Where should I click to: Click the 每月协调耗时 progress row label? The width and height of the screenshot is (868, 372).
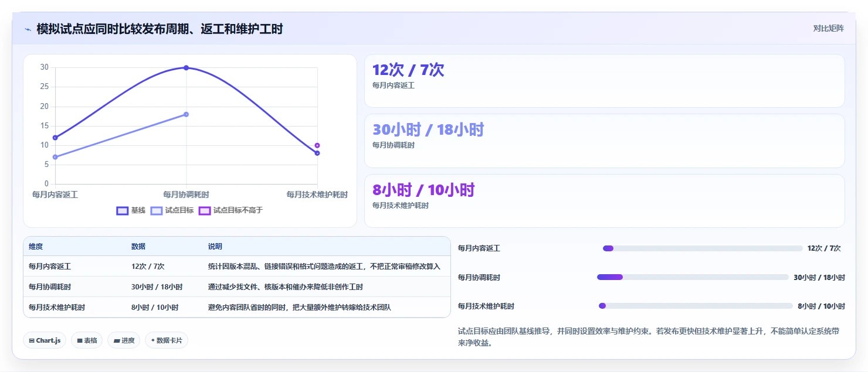pyautogui.click(x=479, y=277)
